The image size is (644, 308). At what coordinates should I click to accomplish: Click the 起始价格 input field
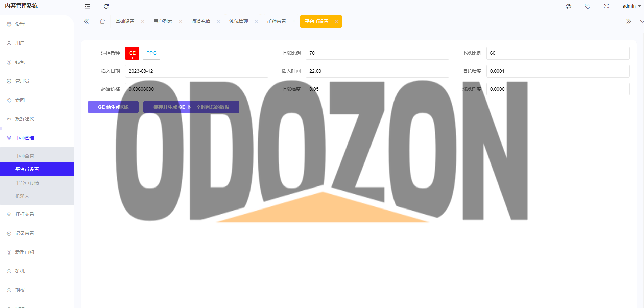[x=197, y=89]
